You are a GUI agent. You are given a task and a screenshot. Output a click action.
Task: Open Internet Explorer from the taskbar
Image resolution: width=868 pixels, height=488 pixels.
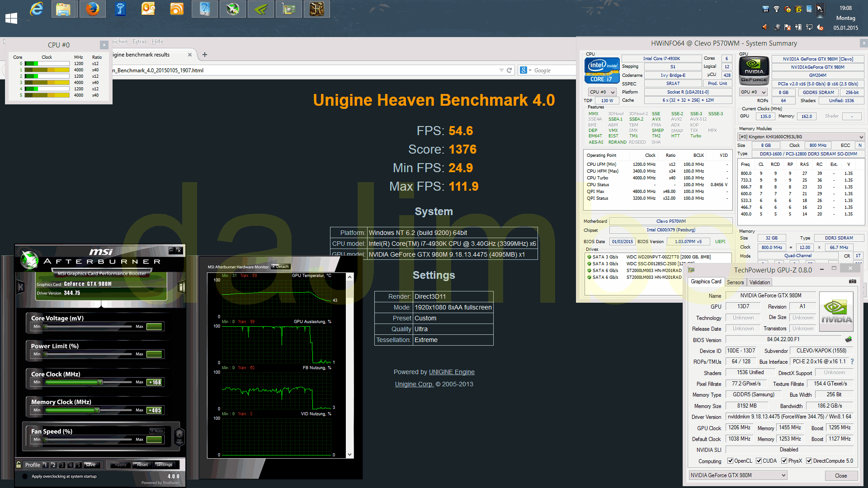(x=36, y=9)
